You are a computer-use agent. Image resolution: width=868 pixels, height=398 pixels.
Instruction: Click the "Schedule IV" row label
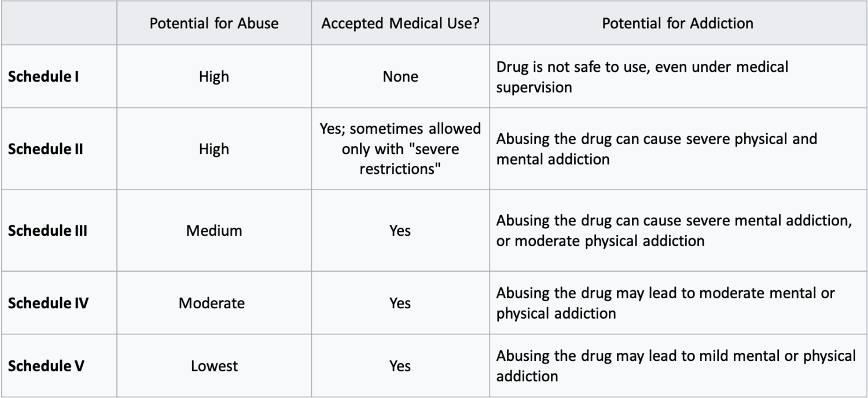click(x=48, y=303)
